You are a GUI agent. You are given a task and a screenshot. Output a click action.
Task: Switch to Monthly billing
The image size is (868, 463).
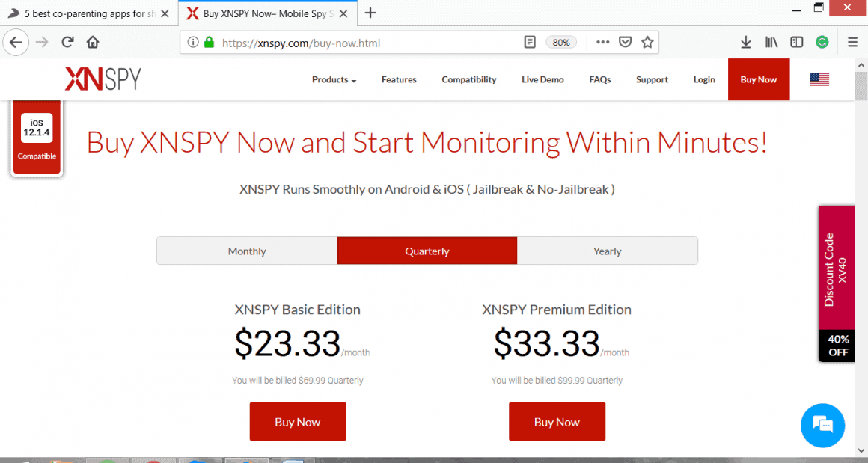[x=247, y=251]
